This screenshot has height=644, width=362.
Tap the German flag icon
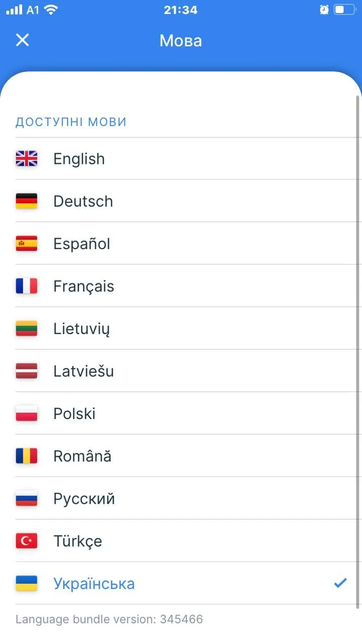tap(27, 201)
